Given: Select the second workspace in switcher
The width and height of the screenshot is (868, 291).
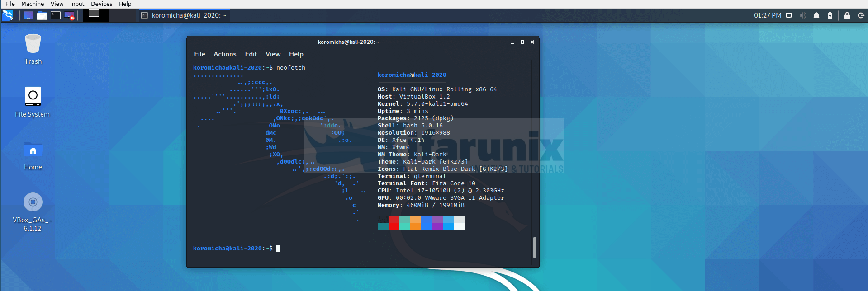Looking at the screenshot, I should (x=122, y=15).
